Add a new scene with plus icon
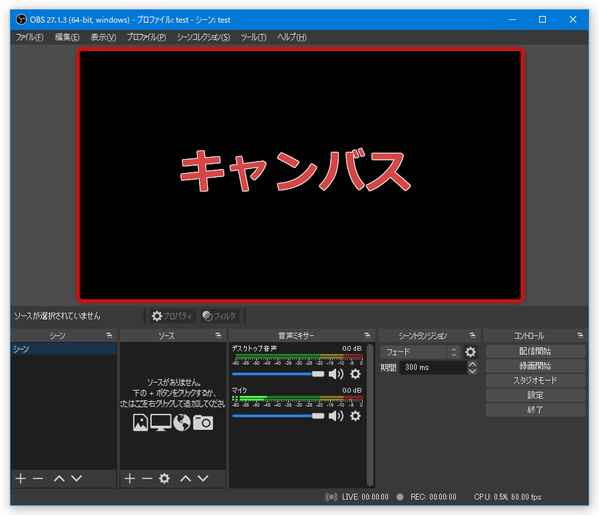This screenshot has width=599, height=515. pos(21,478)
